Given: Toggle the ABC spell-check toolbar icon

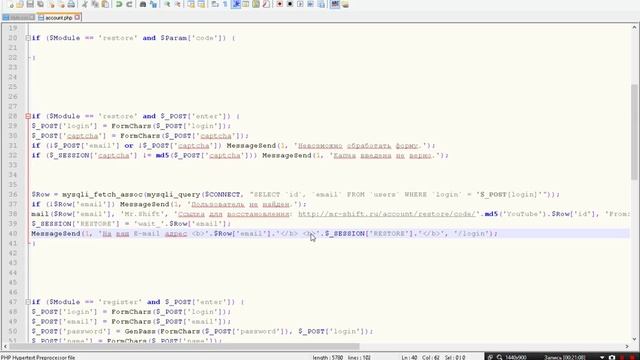Looking at the screenshot, I should point(335,4).
